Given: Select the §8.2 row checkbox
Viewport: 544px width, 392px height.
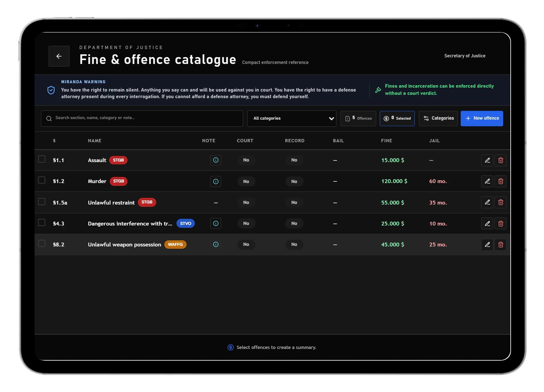Looking at the screenshot, I should (42, 244).
